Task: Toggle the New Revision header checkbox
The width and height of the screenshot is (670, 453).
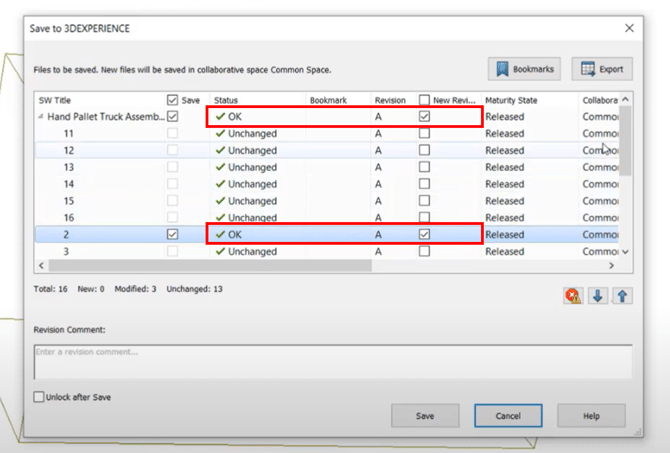Action: (424, 100)
